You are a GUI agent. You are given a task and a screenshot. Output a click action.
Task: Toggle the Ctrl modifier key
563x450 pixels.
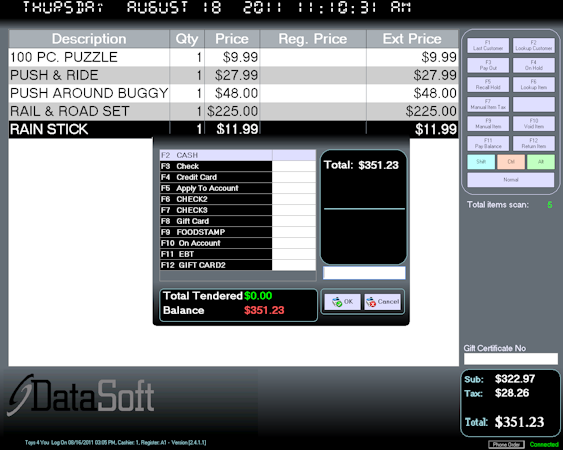[511, 162]
